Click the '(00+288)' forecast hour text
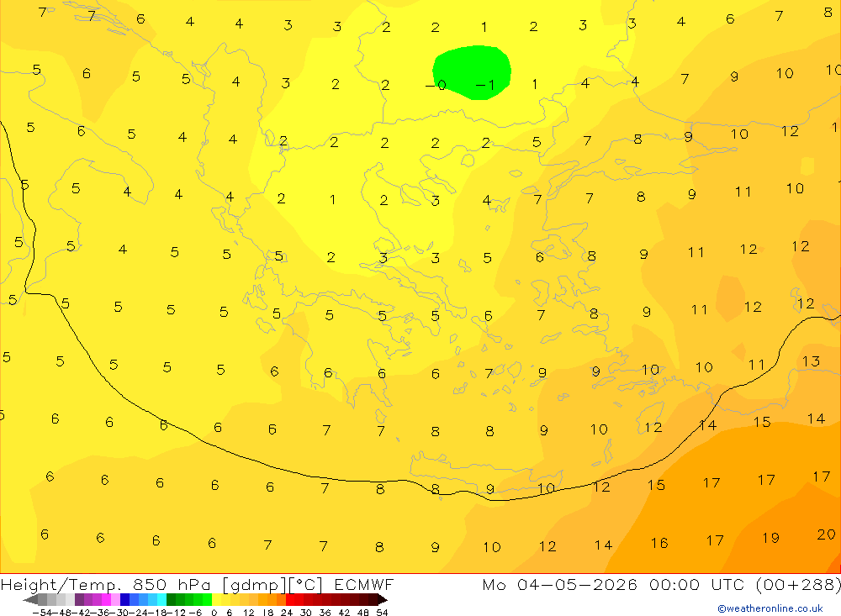Viewport: 841px width, 616px height. (x=797, y=584)
